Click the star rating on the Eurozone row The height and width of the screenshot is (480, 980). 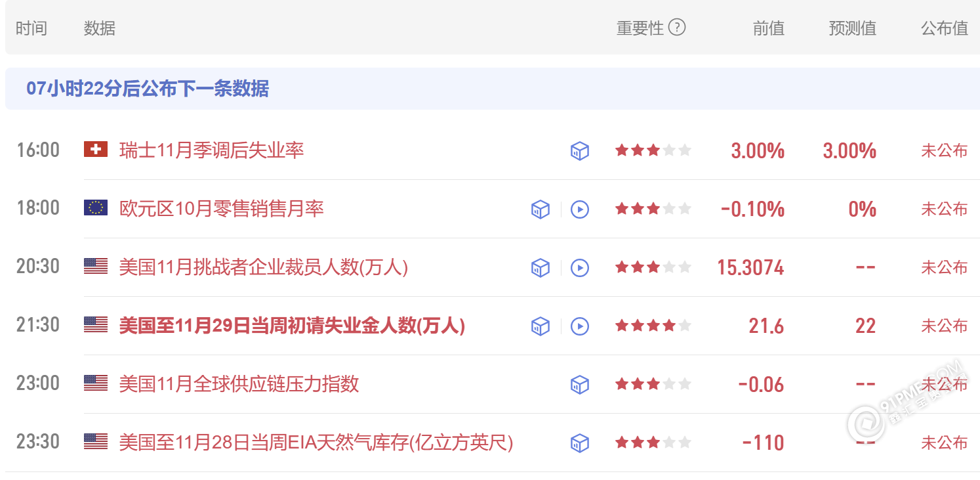[653, 209]
